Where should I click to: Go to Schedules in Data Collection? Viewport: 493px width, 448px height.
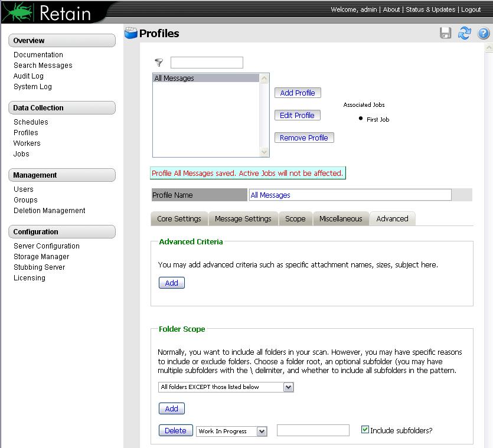[31, 122]
